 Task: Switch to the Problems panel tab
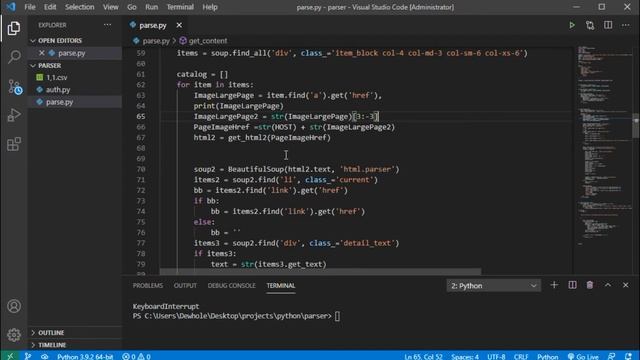click(x=148, y=286)
